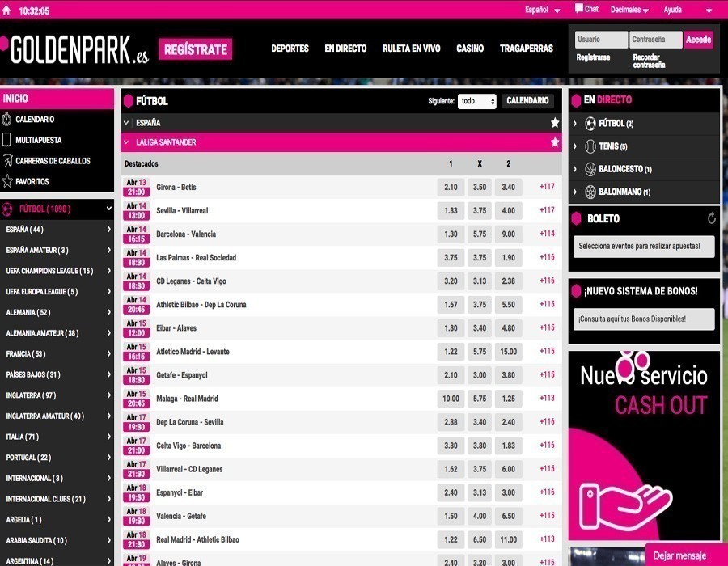The width and height of the screenshot is (728, 566).
Task: Open the Casino menu item
Action: (x=470, y=49)
